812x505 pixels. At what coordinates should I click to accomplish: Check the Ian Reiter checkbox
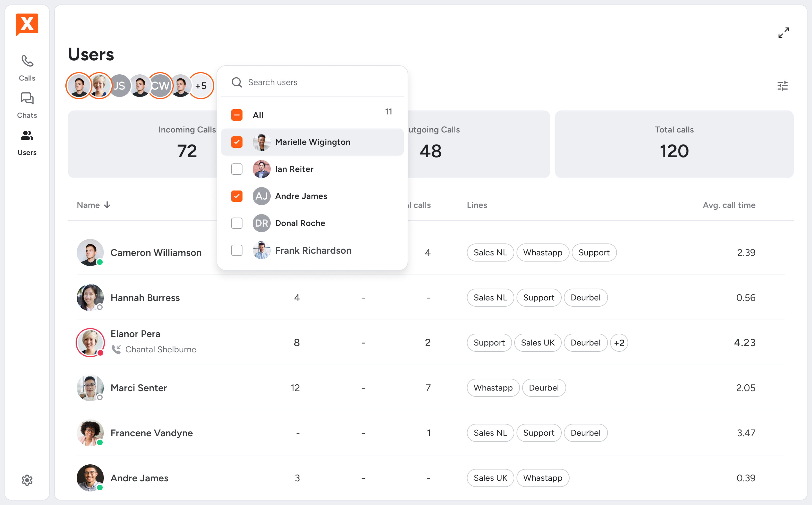point(237,169)
